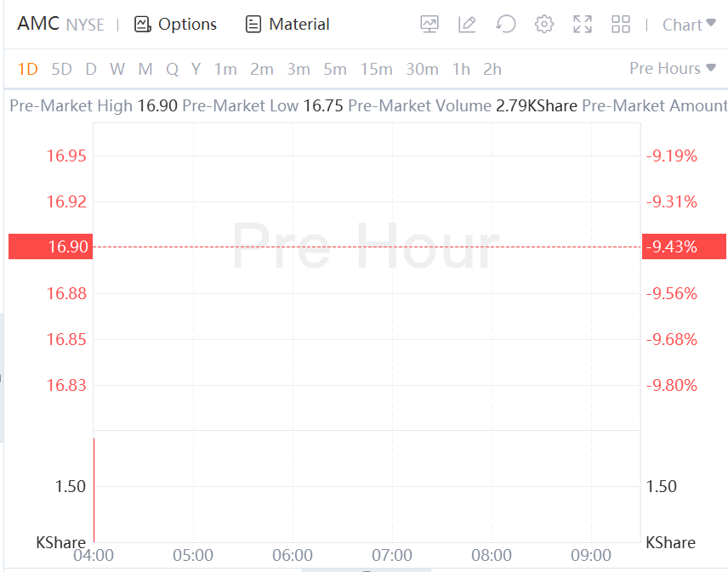Expand chart to fullscreen

click(583, 25)
